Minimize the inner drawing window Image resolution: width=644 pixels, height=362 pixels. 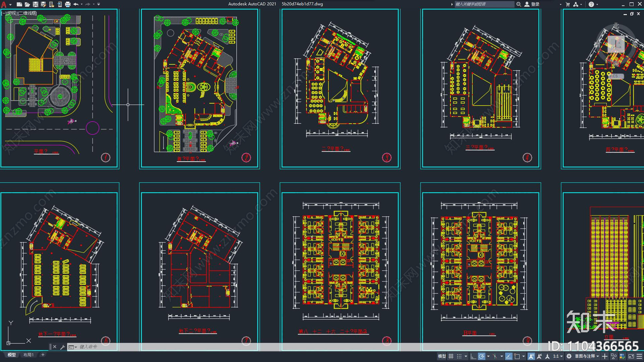tap(625, 14)
